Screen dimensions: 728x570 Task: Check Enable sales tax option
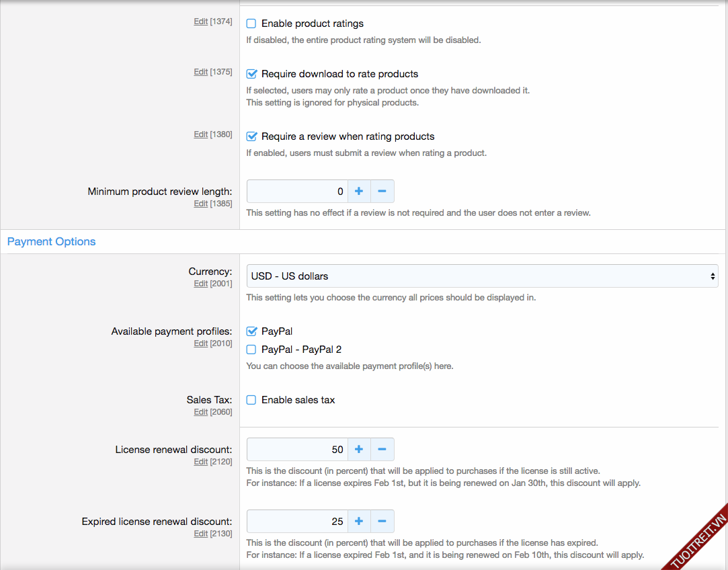(x=251, y=400)
